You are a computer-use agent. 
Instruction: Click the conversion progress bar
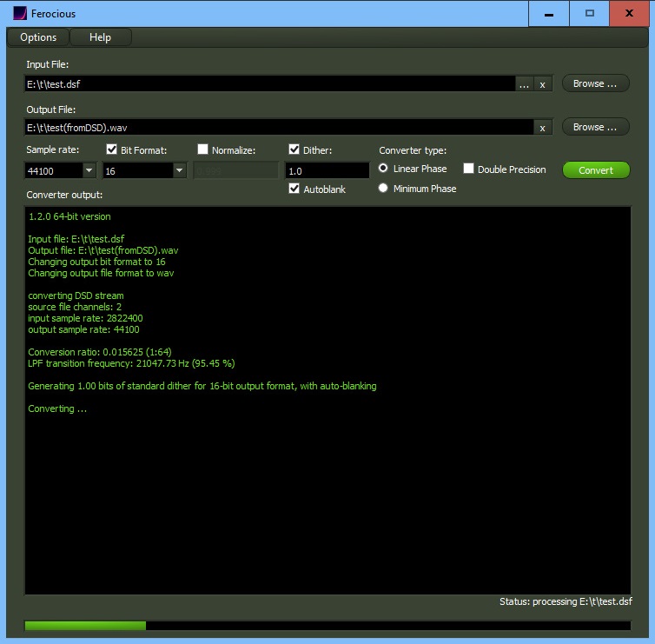click(x=327, y=625)
